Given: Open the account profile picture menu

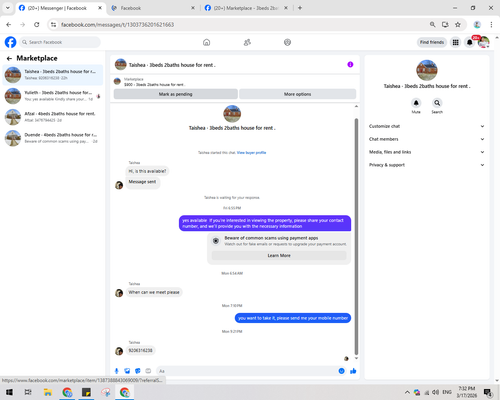Looking at the screenshot, I should click(x=484, y=42).
